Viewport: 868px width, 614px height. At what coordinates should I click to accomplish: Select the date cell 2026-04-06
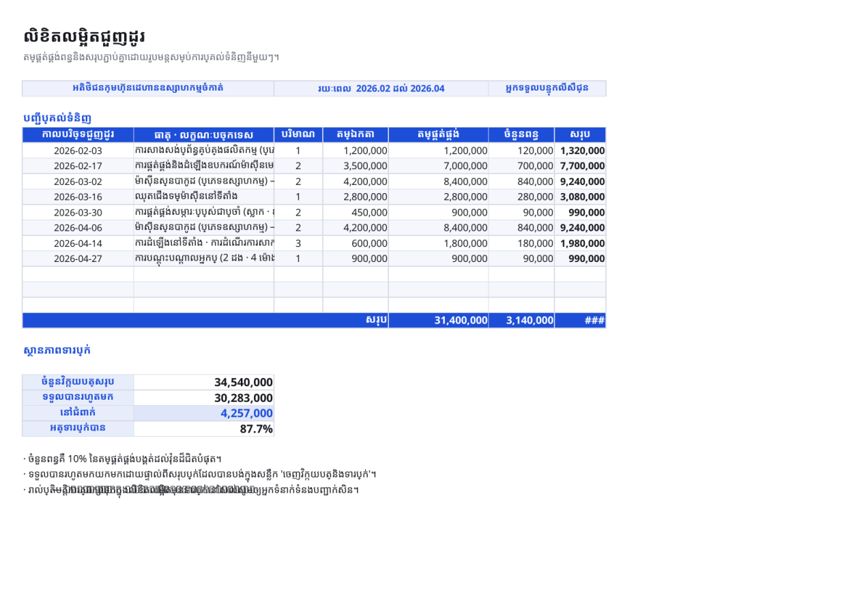[78, 228]
